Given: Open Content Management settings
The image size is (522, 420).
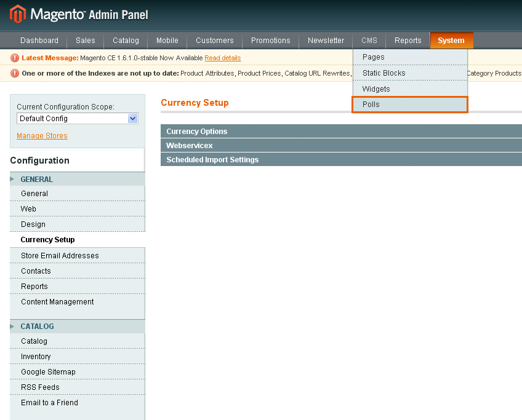Looking at the screenshot, I should [78, 301].
